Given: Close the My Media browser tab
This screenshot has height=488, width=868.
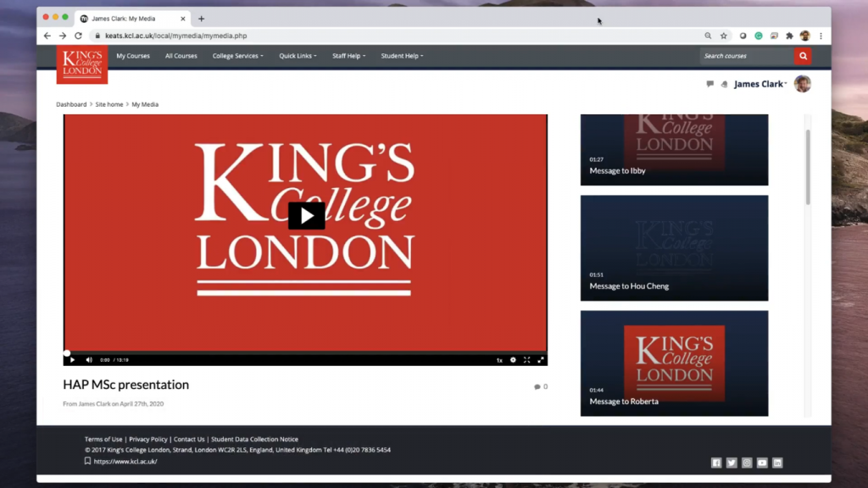Looking at the screenshot, I should tap(183, 19).
